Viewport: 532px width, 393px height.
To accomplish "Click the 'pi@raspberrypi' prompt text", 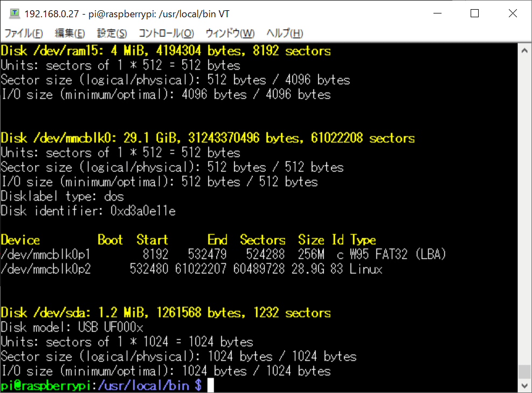I will click(x=46, y=386).
